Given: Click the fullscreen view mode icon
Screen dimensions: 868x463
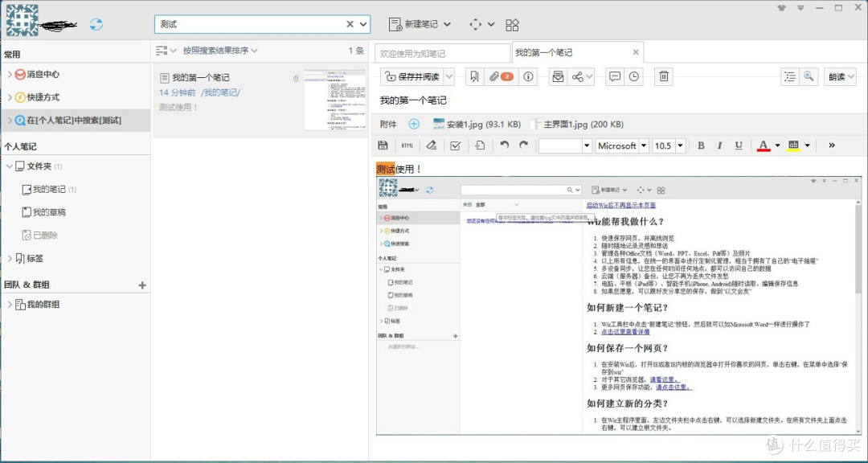Looking at the screenshot, I should pyautogui.click(x=475, y=24).
